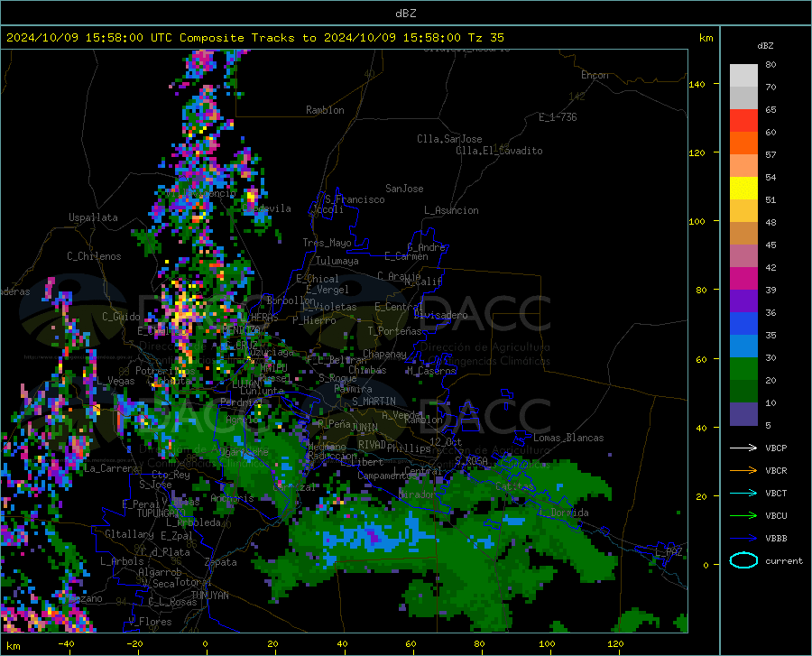Click the VBCT legend label
812x656 pixels.
tap(776, 494)
